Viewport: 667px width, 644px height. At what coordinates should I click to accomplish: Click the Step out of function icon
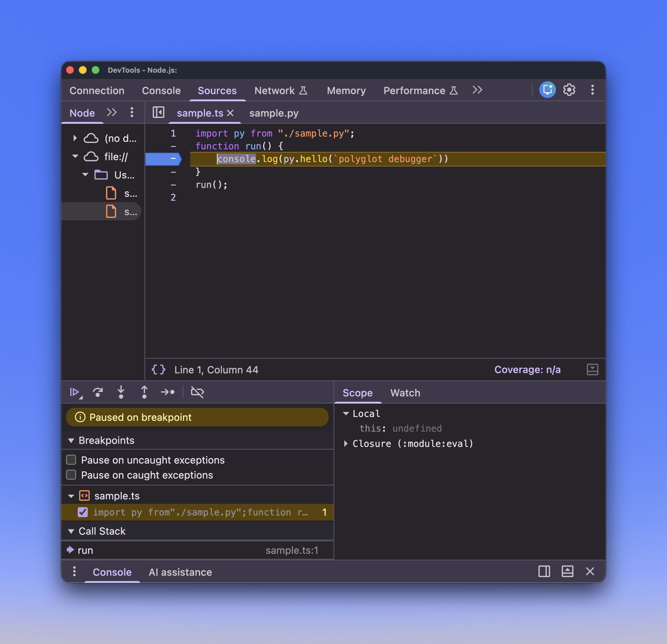coord(144,392)
